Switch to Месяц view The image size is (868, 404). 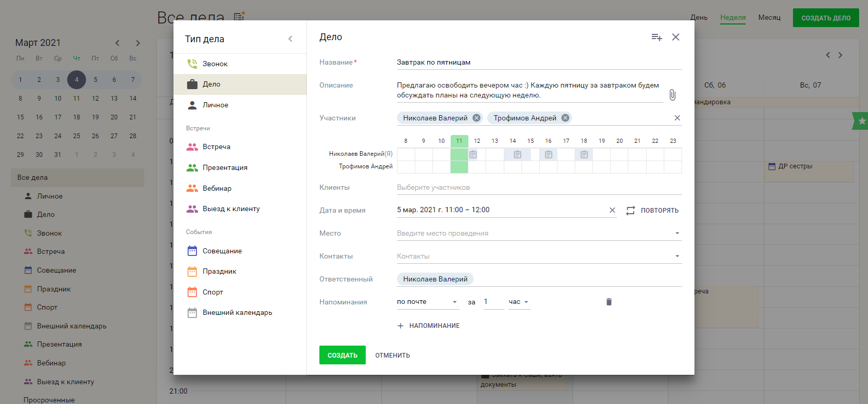click(x=770, y=18)
